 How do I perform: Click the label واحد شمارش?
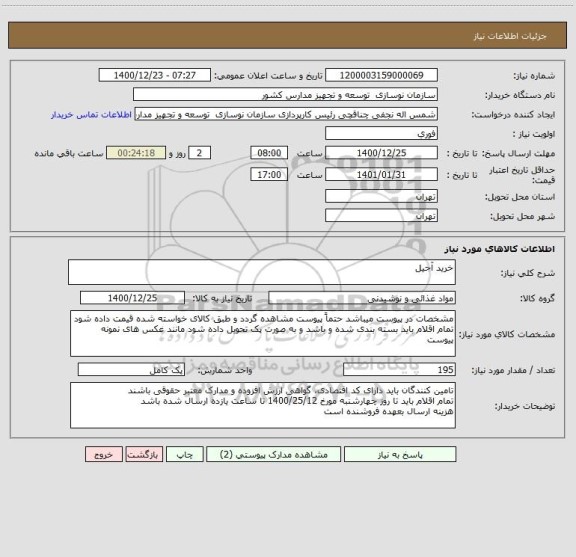pos(225,370)
